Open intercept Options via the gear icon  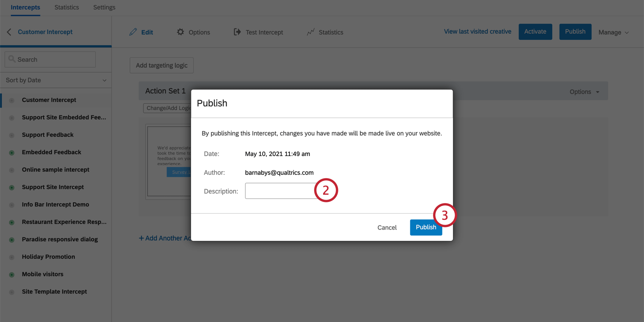181,32
